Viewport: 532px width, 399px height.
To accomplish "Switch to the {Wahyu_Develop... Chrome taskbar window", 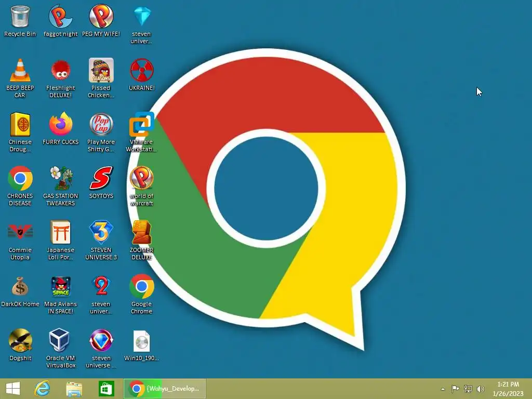I will [165, 389].
